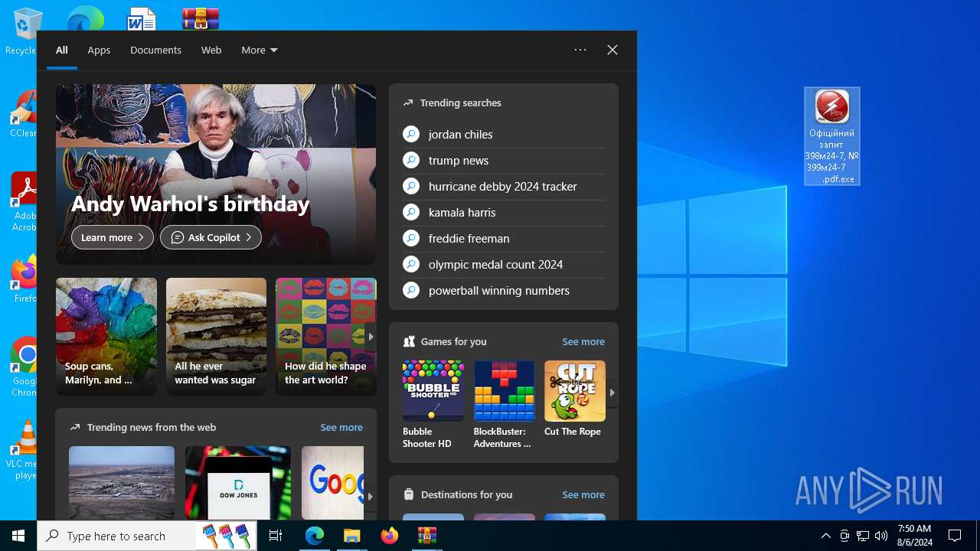Open the Soup cans, Marilyn card
Image resolution: width=980 pixels, height=551 pixels.
pos(106,337)
